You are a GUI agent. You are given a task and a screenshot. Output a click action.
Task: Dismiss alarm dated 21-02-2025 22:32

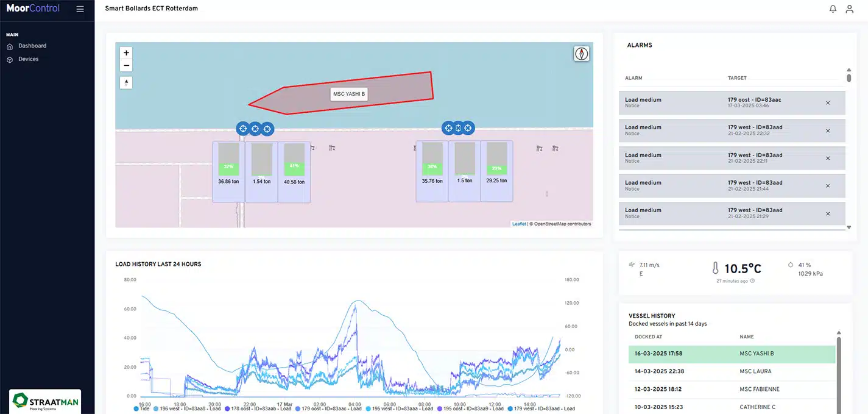click(x=828, y=130)
